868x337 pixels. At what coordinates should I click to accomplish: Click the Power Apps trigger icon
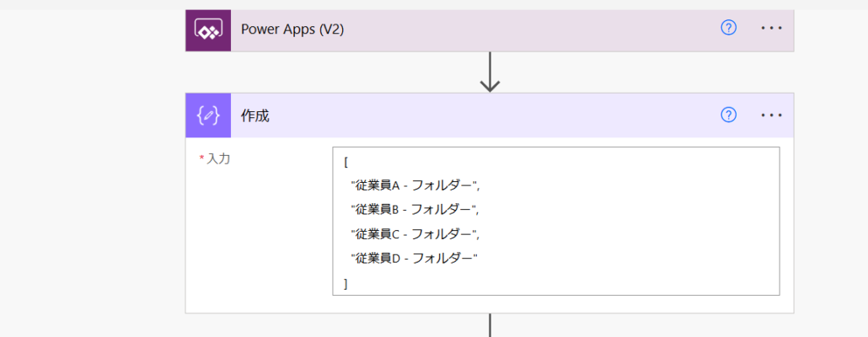(207, 29)
